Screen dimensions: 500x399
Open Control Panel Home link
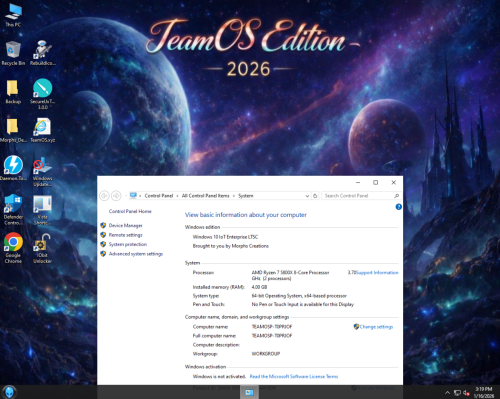coord(130,211)
